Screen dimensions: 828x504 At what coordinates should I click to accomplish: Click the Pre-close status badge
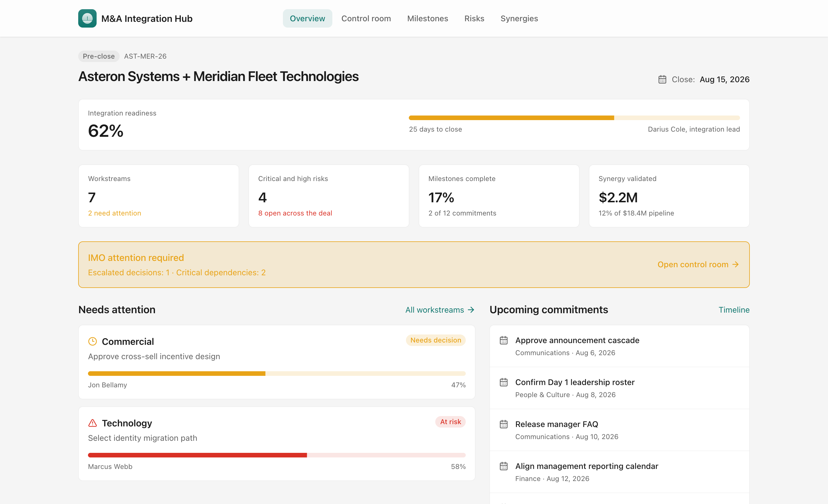pyautogui.click(x=99, y=56)
